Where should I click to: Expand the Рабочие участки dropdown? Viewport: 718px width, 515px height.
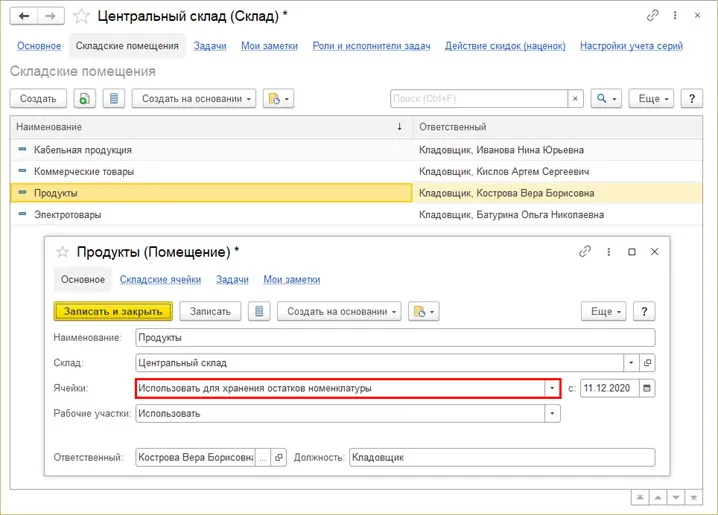(550, 413)
